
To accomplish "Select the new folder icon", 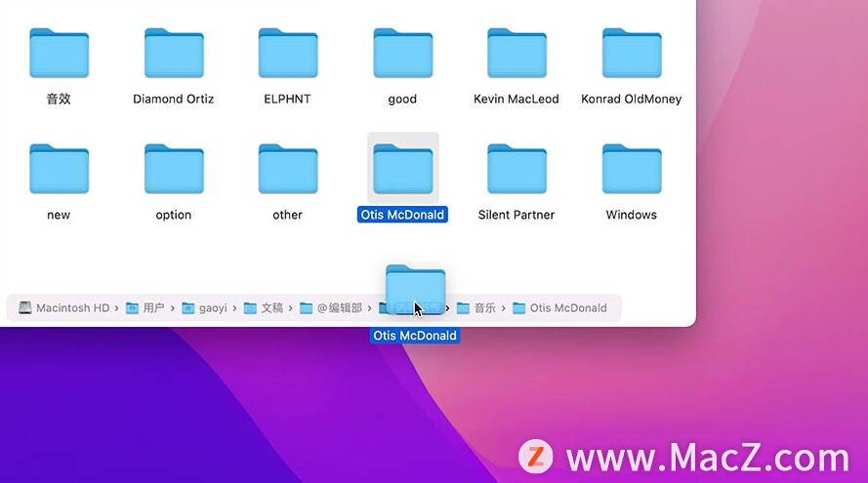I will [59, 169].
